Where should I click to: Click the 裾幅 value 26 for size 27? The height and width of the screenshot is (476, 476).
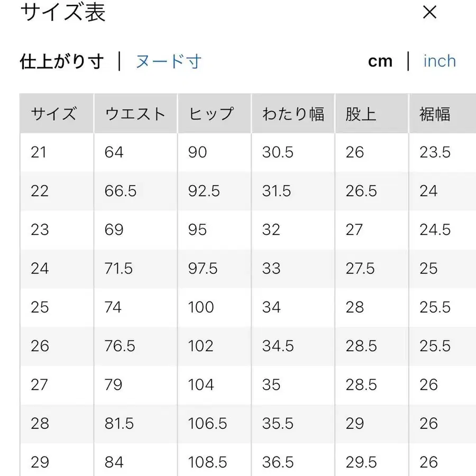[x=428, y=385]
